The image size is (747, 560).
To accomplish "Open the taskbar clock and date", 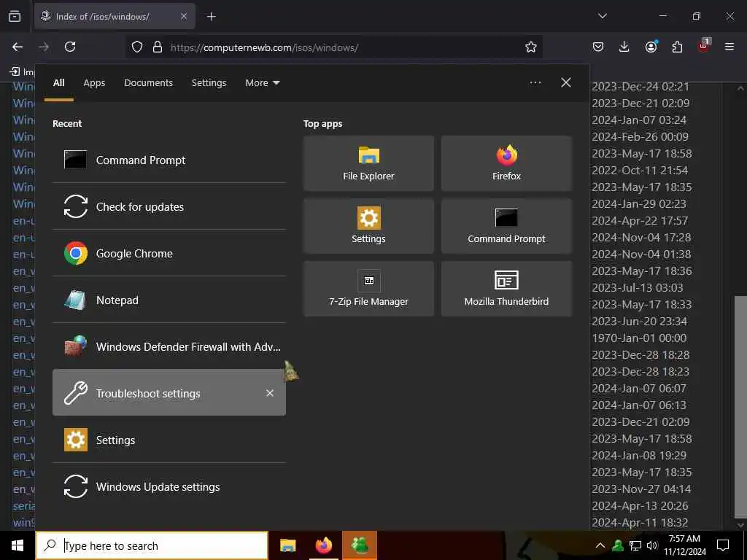I will 684,545.
